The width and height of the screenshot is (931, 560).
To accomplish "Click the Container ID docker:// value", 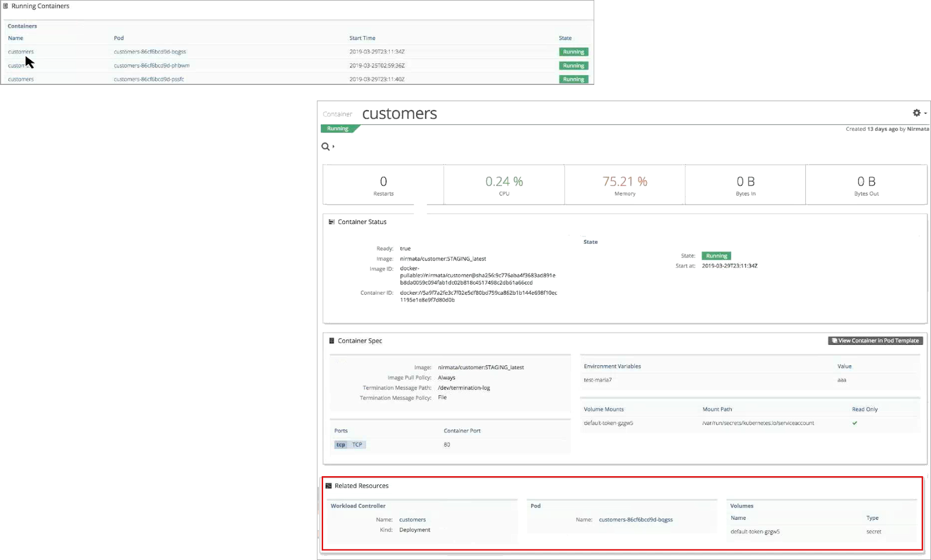I will [x=478, y=297].
